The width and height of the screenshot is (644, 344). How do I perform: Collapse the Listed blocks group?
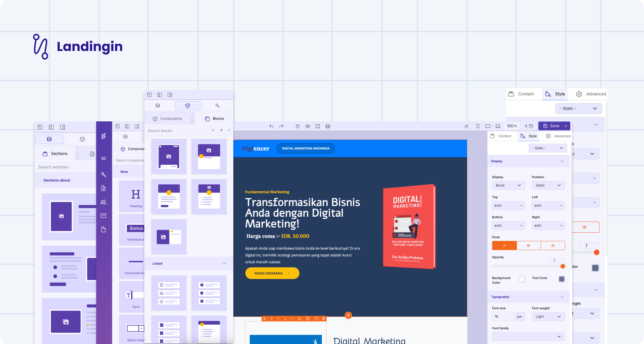click(x=224, y=263)
